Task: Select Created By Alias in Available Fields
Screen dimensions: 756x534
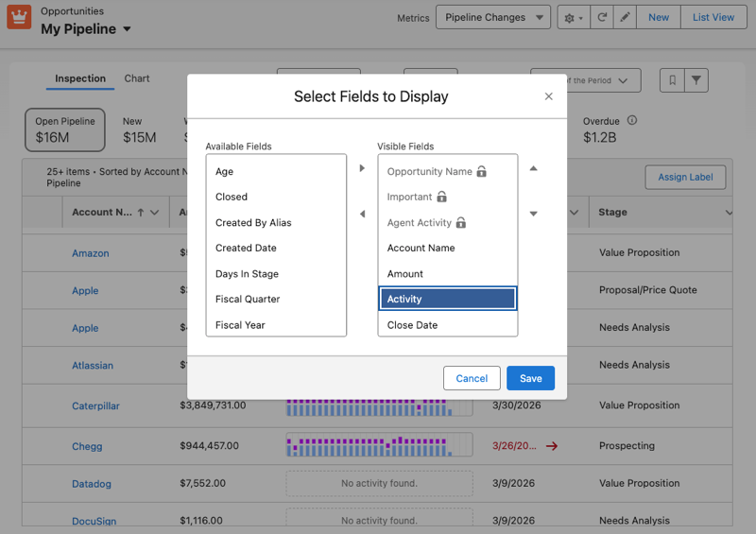Action: click(x=276, y=223)
